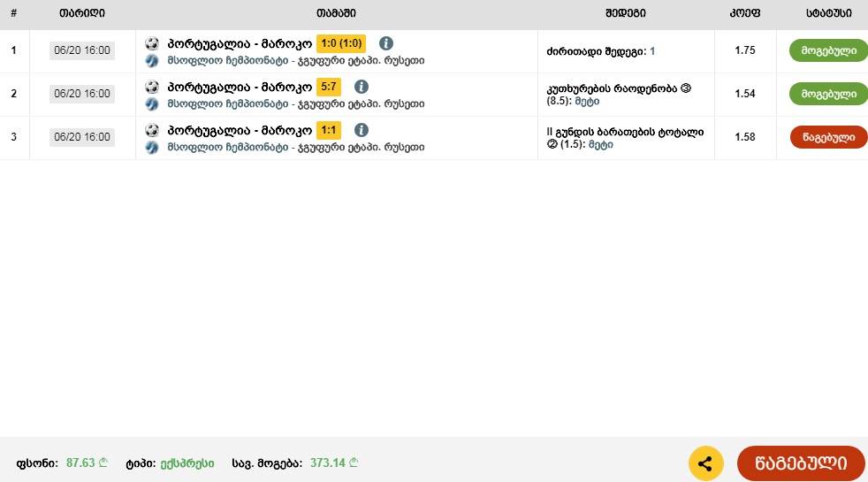The height and width of the screenshot is (482, 868).
Task: Click tournament name link in row 3
Action: pos(295,147)
